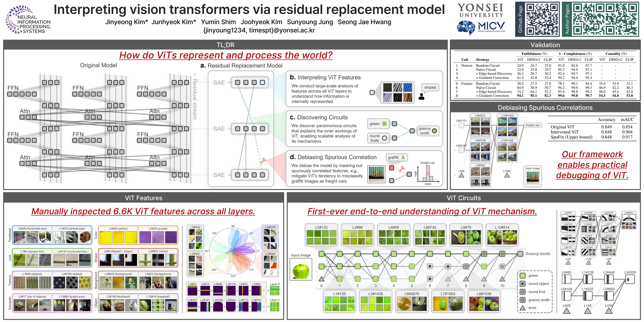The height and width of the screenshot is (322, 644).
Task: Click the red scissors in panel d
Action: click(x=401, y=169)
